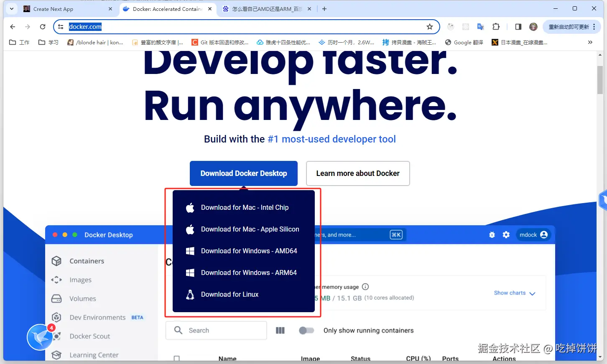607x364 pixels.
Task: Open the Google 翻译 bookmark
Action: (464, 42)
